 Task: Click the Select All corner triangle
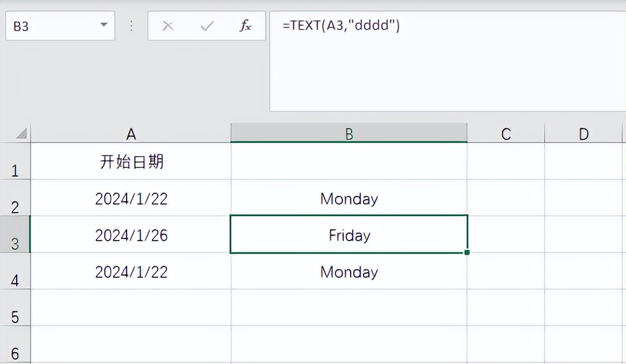(21, 134)
